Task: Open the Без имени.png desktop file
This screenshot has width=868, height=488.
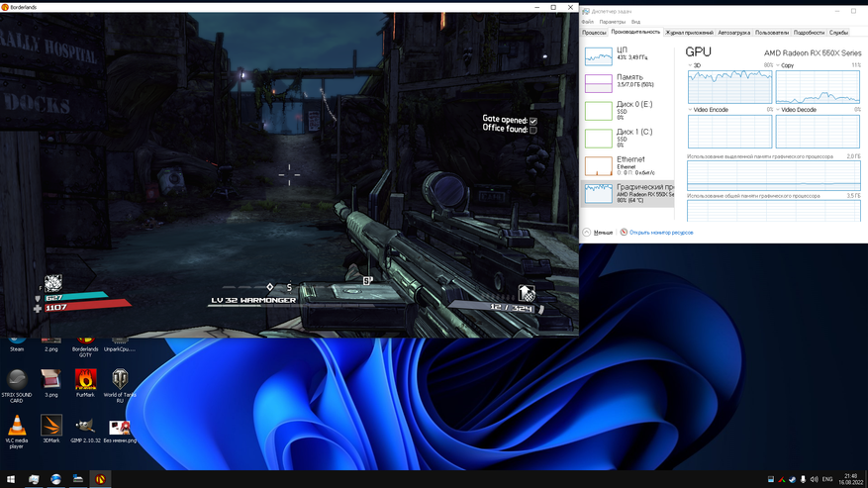Action: 120,431
